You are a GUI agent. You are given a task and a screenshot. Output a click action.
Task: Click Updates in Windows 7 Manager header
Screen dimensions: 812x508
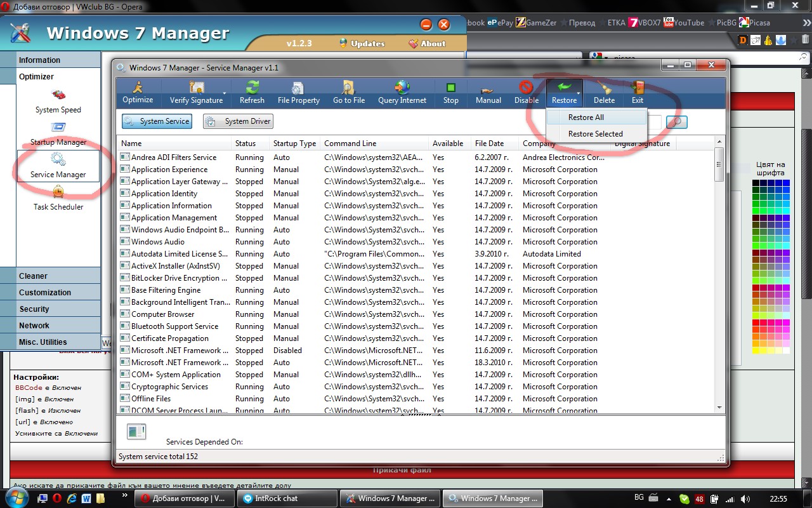tap(362, 44)
